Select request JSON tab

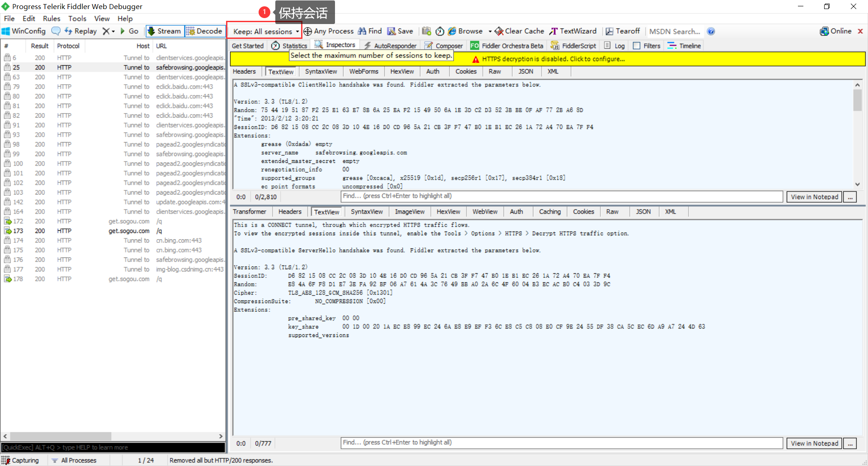pyautogui.click(x=525, y=71)
